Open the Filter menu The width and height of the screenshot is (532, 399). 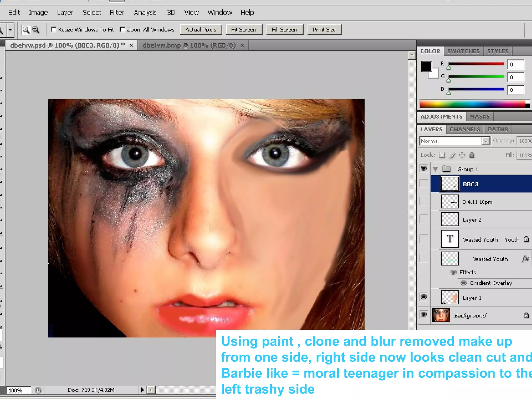click(x=117, y=12)
